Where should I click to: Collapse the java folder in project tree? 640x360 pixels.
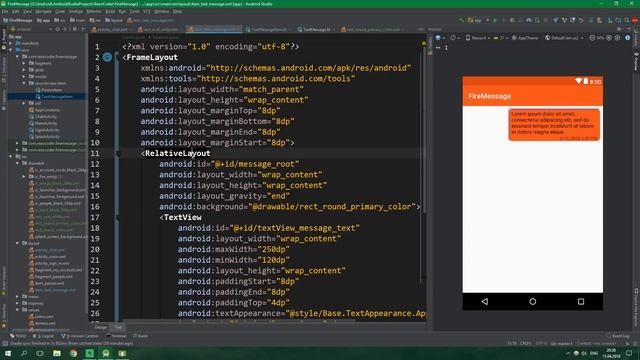click(x=11, y=50)
